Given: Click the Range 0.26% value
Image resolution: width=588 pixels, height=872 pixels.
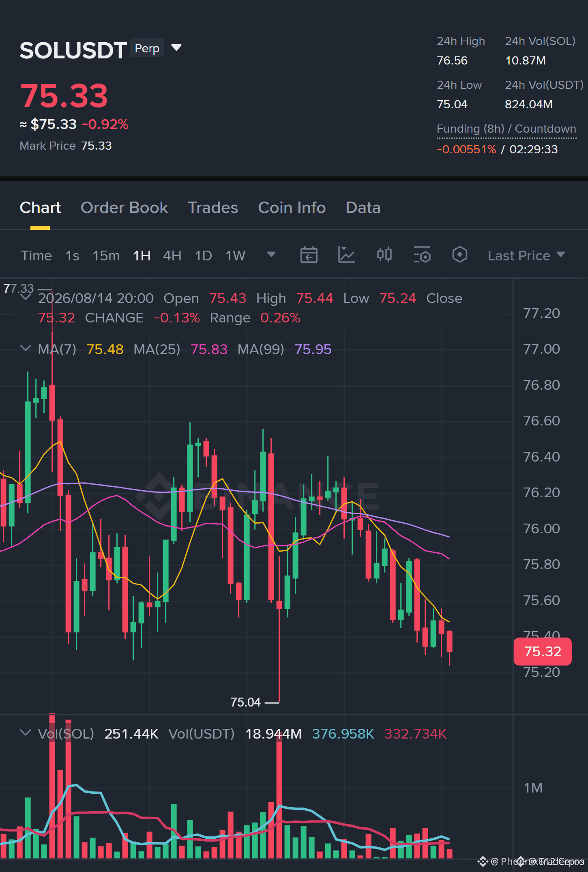Looking at the screenshot, I should (x=280, y=318).
